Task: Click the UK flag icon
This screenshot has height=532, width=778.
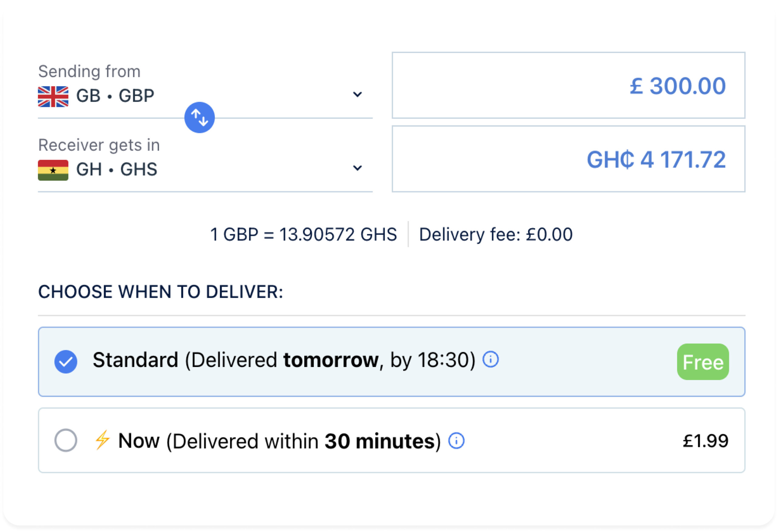Action: pos(53,97)
